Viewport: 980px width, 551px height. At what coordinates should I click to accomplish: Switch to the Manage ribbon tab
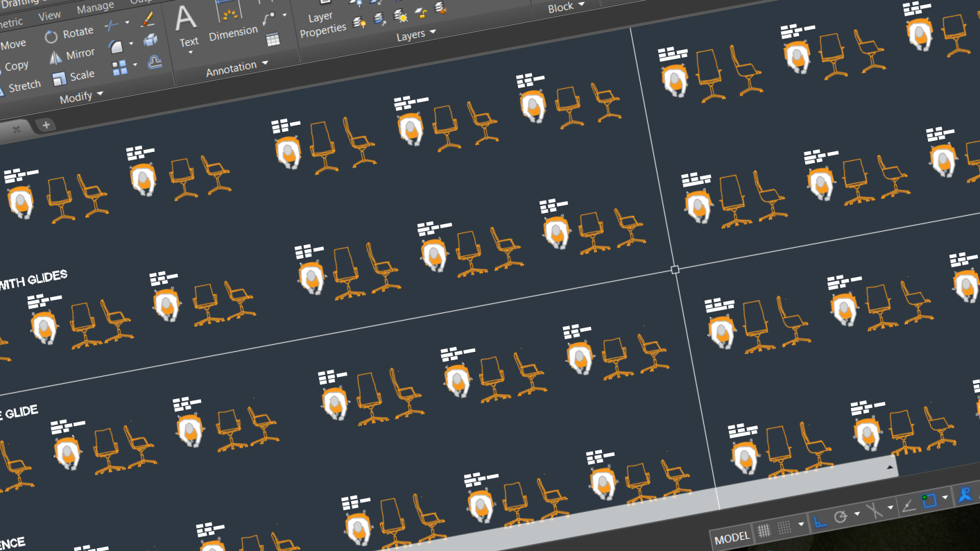95,8
